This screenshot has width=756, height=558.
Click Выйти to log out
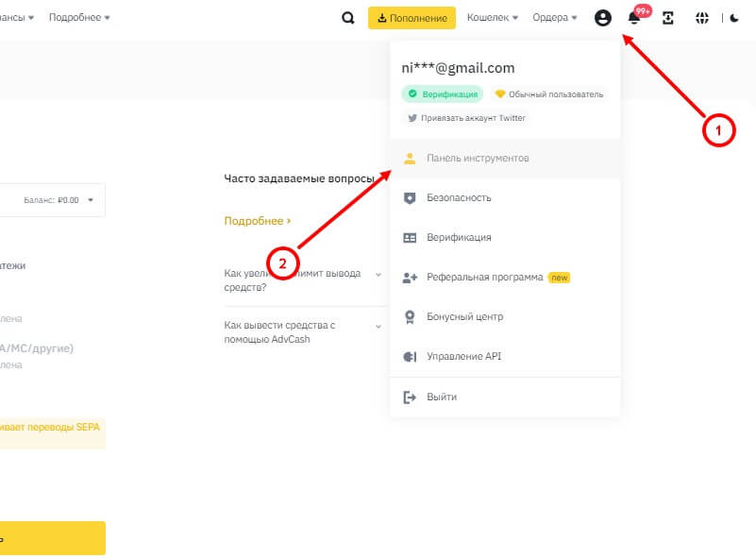pos(441,397)
